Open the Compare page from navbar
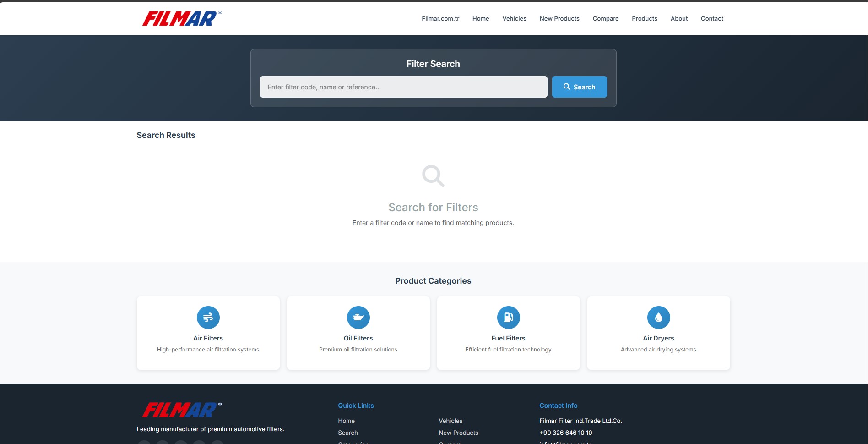Image resolution: width=868 pixels, height=444 pixels. click(605, 19)
